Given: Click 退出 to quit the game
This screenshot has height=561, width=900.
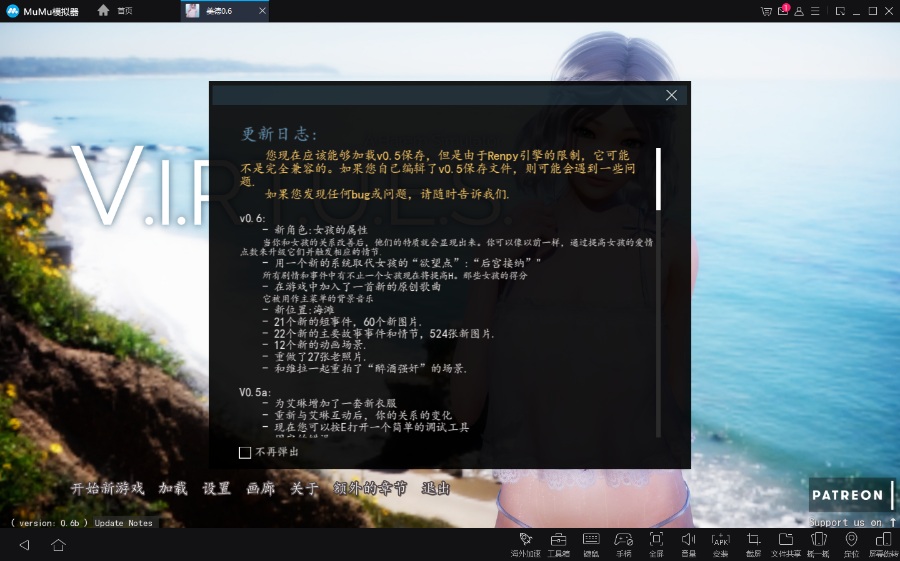Looking at the screenshot, I should pos(436,489).
